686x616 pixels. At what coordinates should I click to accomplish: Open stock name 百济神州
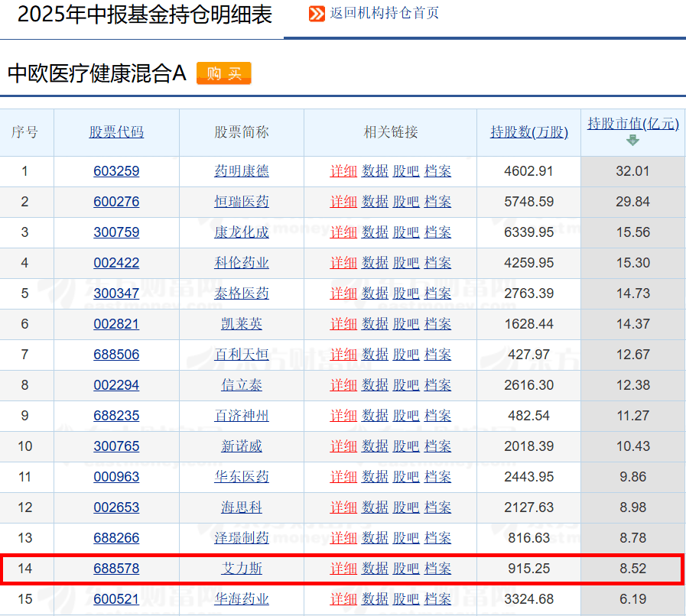point(242,416)
